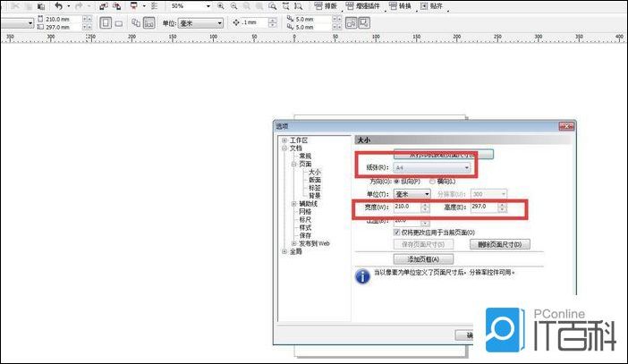Open the 单位(T) 毫米 dropdown in dialog

pyautogui.click(x=412, y=194)
